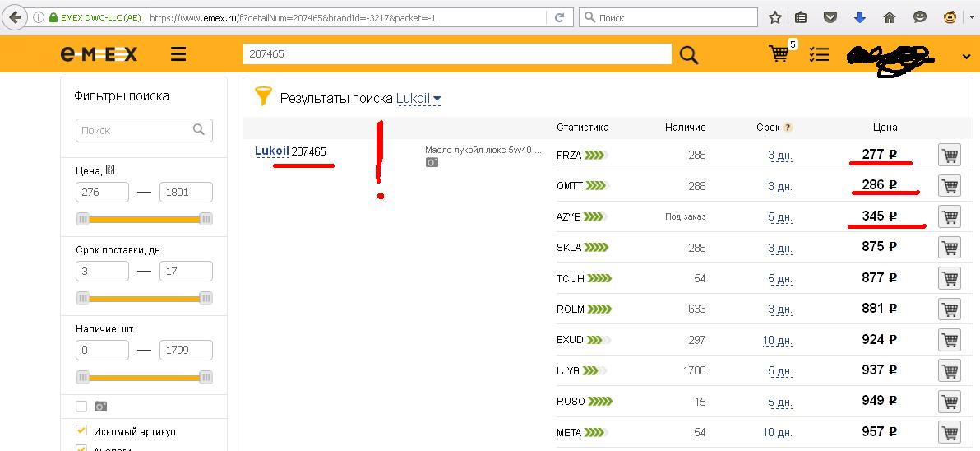Click the maximum delivery days field showing 17

pos(187,272)
